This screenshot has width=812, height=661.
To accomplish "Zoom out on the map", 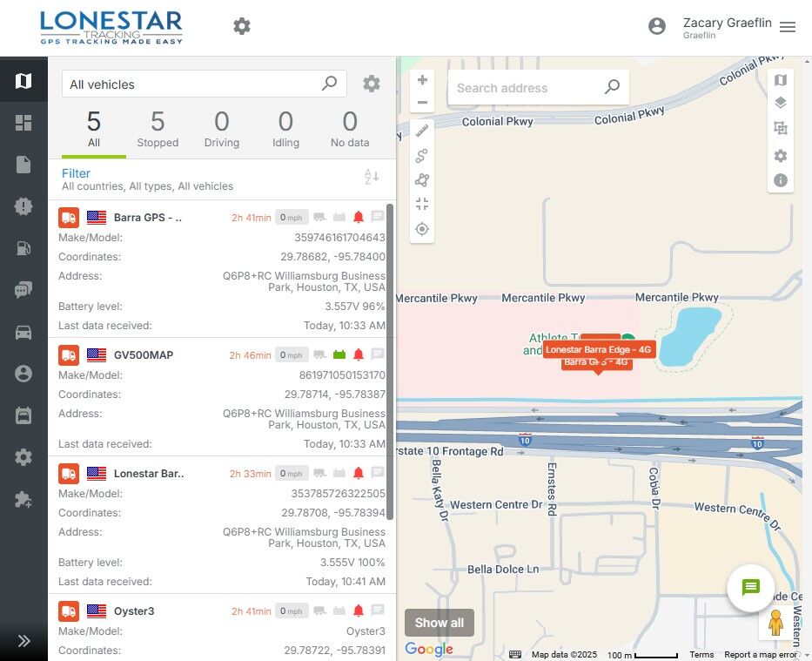I will pyautogui.click(x=422, y=102).
